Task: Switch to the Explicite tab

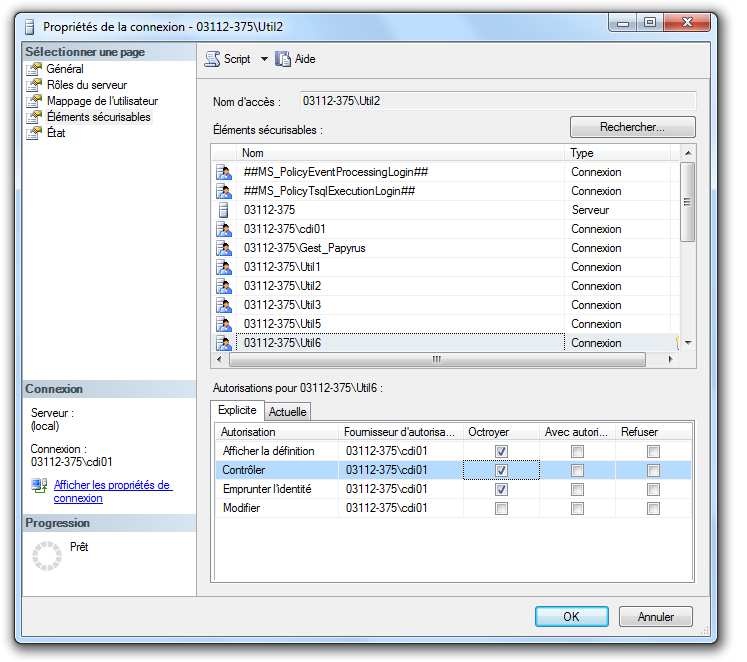Action: click(237, 411)
